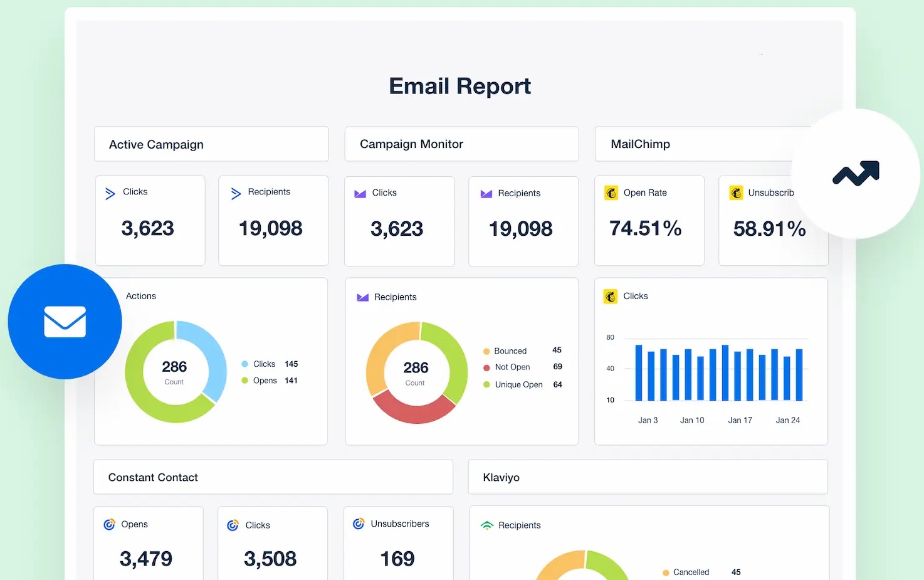Viewport: 924px width, 580px height.
Task: Click MailChimp icon beside Unsubscrib label
Action: coord(737,193)
